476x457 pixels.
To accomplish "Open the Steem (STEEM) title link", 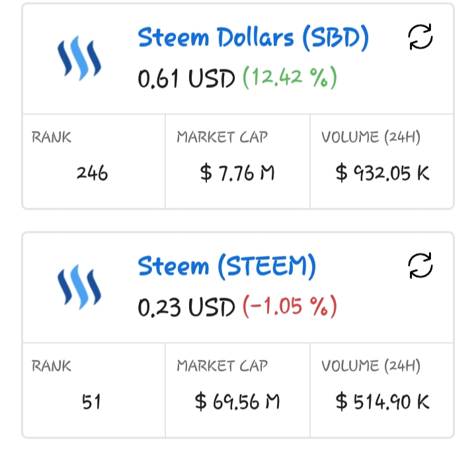I will (x=227, y=267).
